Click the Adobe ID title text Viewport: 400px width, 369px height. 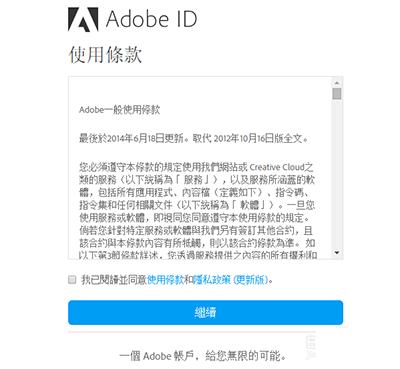[x=151, y=19]
